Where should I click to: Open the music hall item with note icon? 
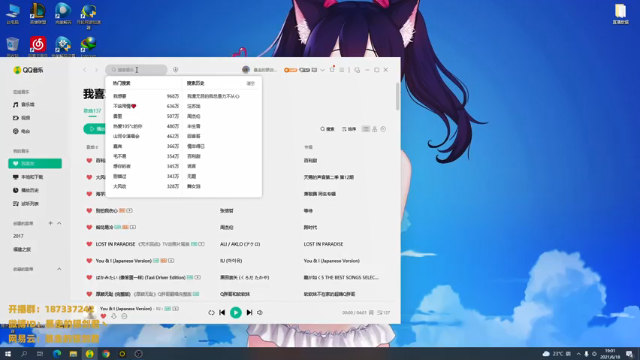[24, 105]
